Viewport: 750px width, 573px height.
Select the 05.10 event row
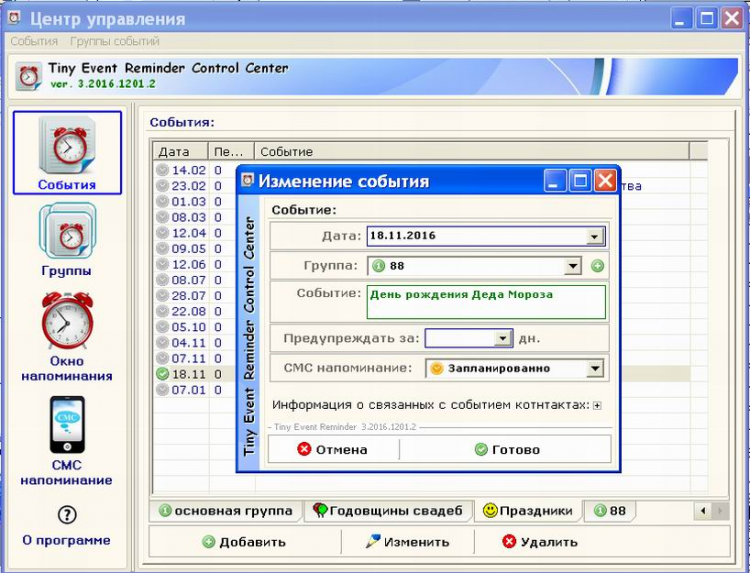click(195, 327)
